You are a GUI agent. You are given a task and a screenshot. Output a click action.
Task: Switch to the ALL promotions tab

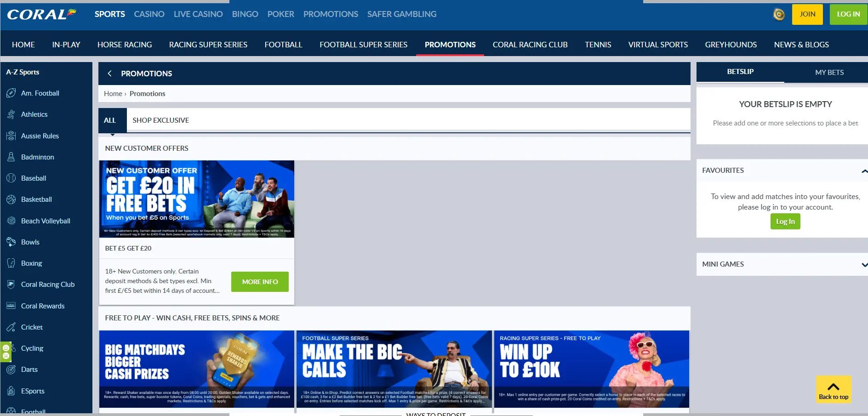pos(112,120)
